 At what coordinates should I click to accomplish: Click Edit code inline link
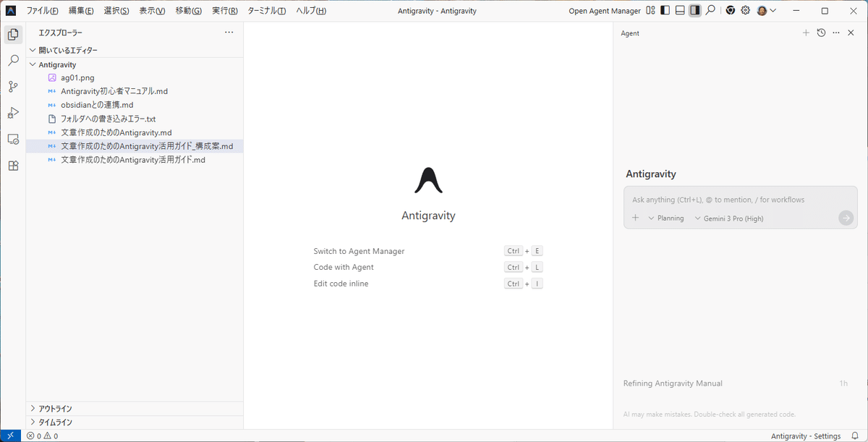tap(341, 284)
